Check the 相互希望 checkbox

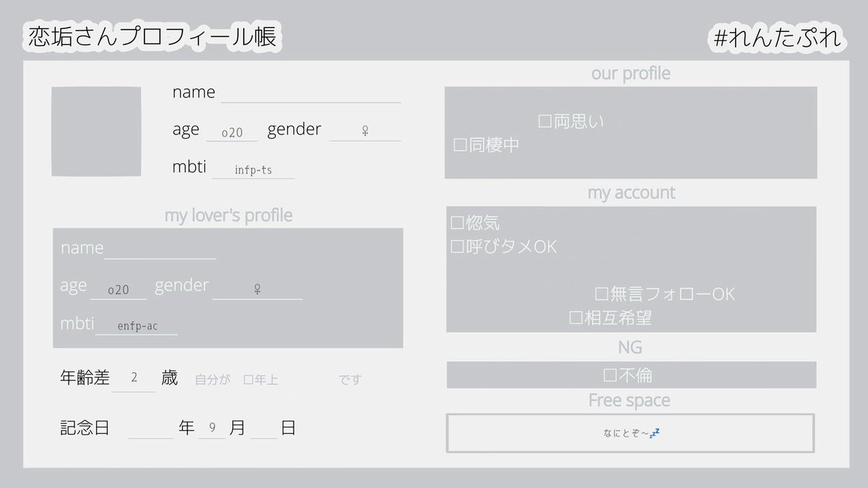click(576, 317)
